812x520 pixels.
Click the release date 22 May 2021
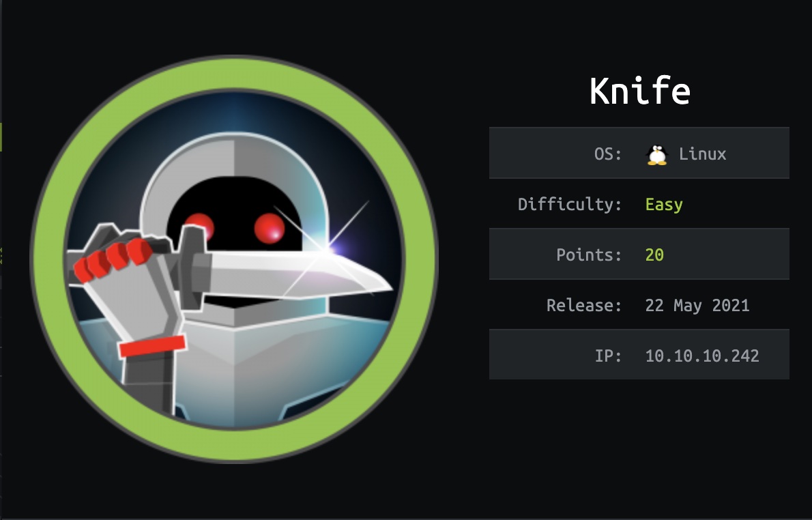pos(697,305)
